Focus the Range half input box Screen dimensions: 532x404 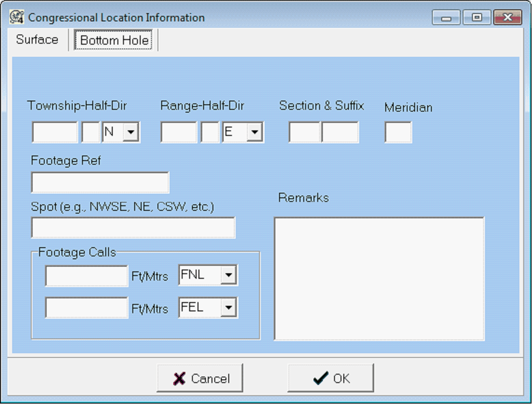pos(210,133)
